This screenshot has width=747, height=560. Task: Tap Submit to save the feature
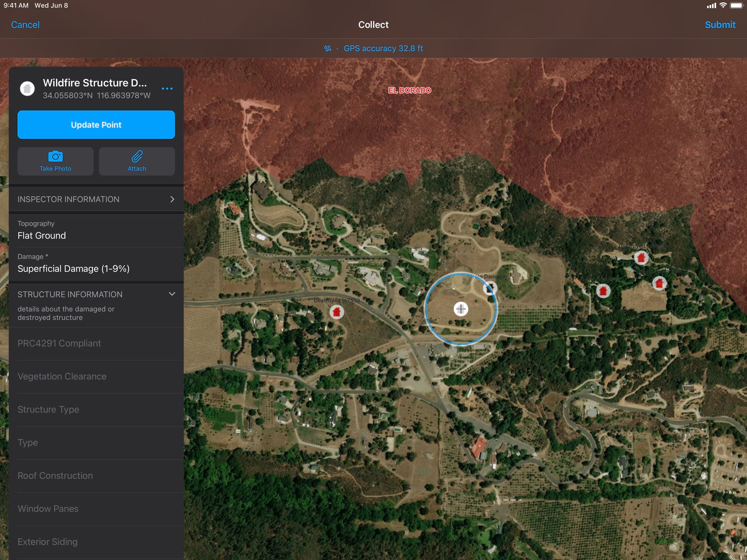click(x=720, y=25)
